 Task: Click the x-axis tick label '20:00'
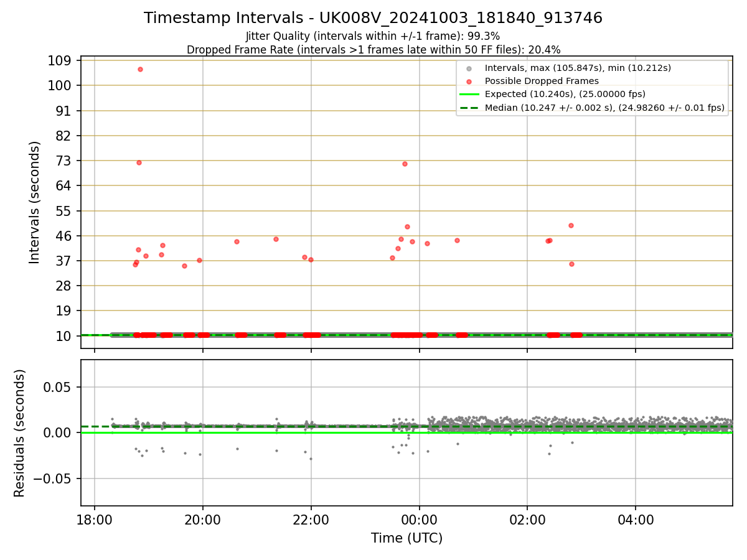pyautogui.click(x=203, y=520)
